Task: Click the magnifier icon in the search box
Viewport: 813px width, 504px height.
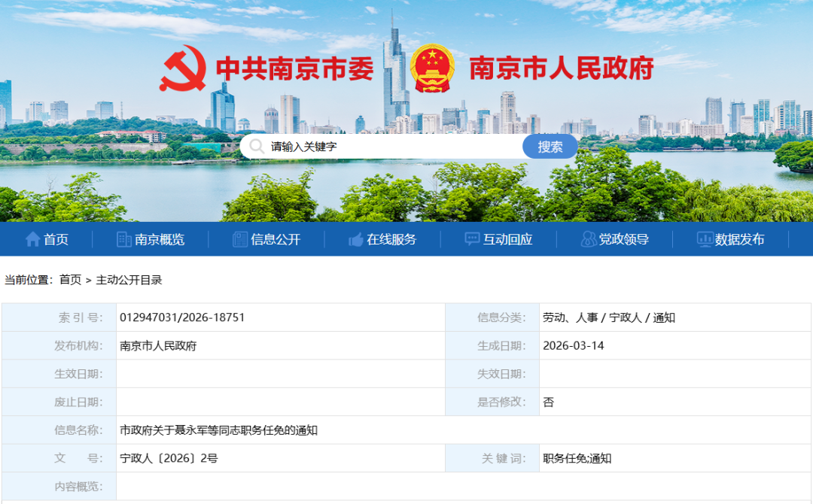Action: 257,147
